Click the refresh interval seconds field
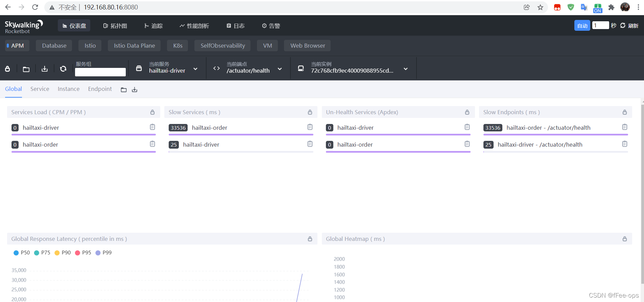 (x=600, y=25)
